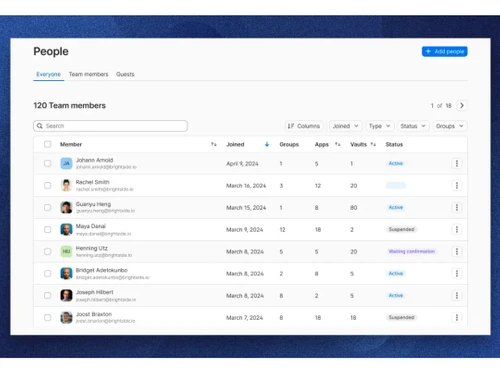Open the Joined filter dropdown

click(345, 126)
